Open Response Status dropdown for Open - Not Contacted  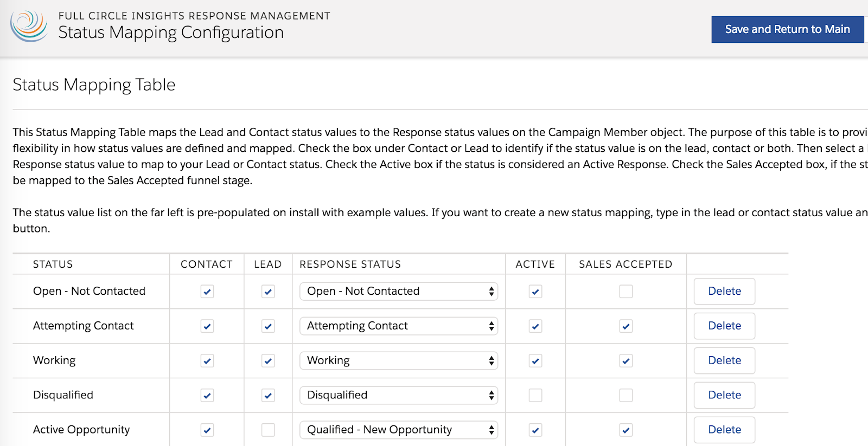(x=399, y=292)
